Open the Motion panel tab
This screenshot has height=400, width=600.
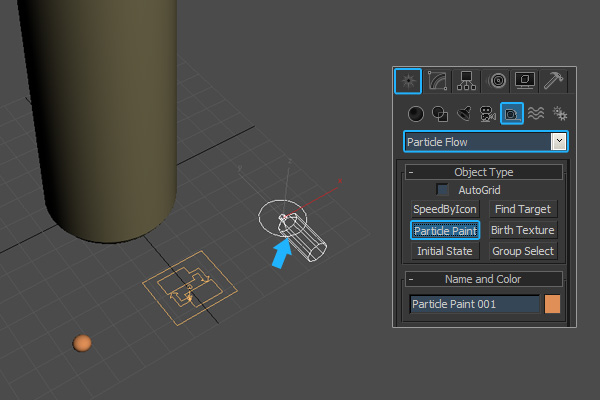coord(496,80)
